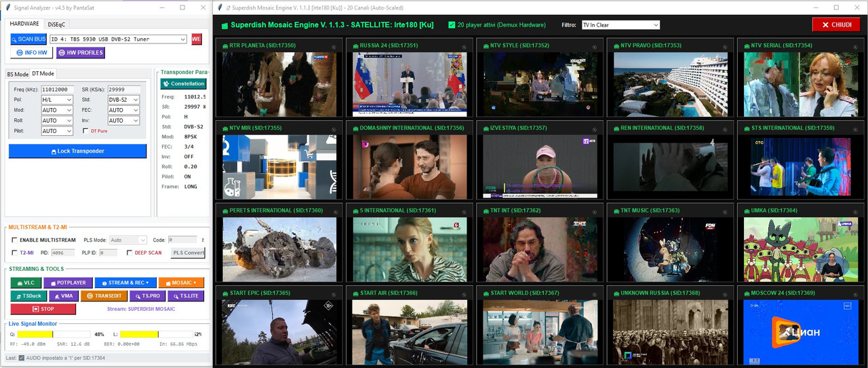Click the TRANSEDIT tool button
868x368 pixels.
click(x=104, y=296)
